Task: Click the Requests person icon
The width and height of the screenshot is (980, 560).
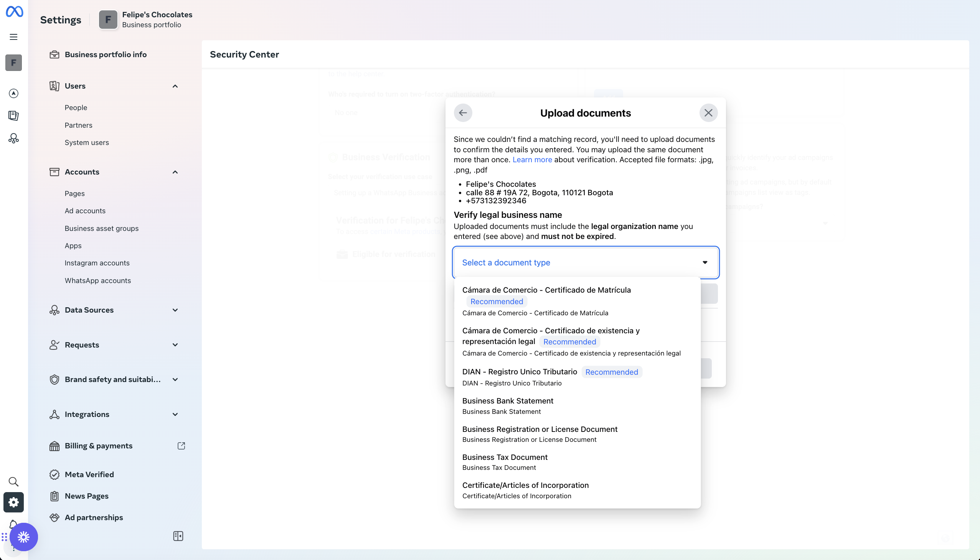Action: point(54,345)
